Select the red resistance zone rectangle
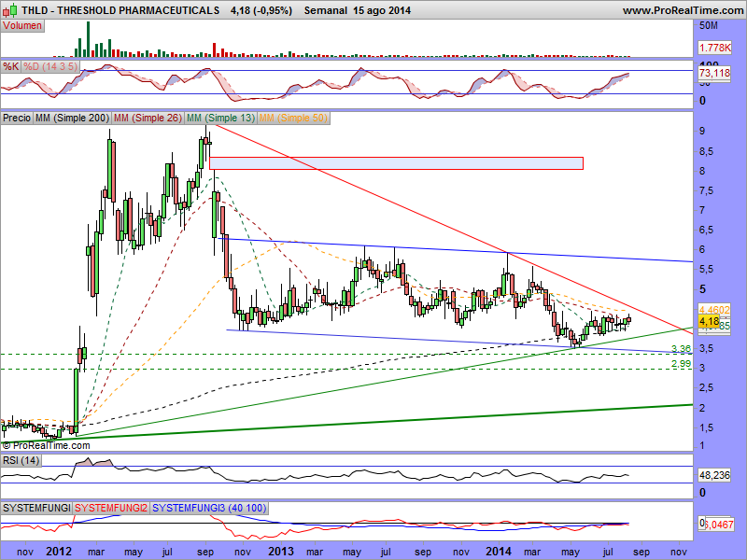 (396, 162)
